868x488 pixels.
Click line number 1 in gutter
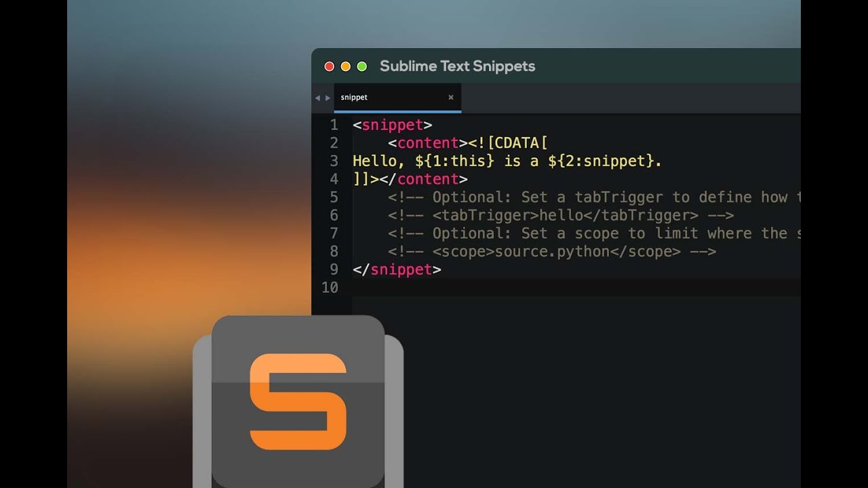[334, 125]
